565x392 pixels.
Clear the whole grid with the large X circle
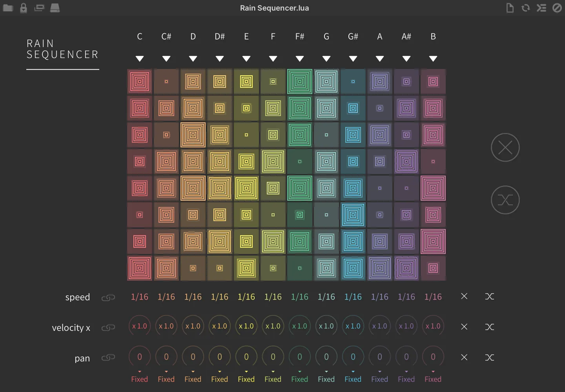pyautogui.click(x=505, y=147)
